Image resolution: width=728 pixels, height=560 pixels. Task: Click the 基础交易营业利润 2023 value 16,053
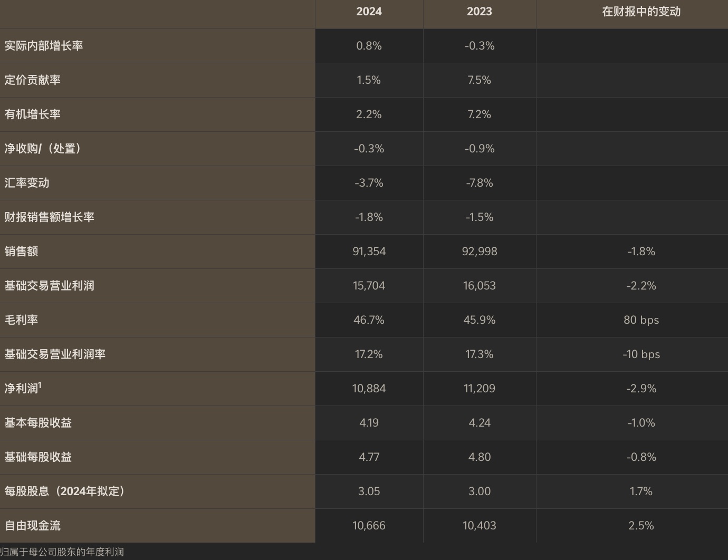479,286
